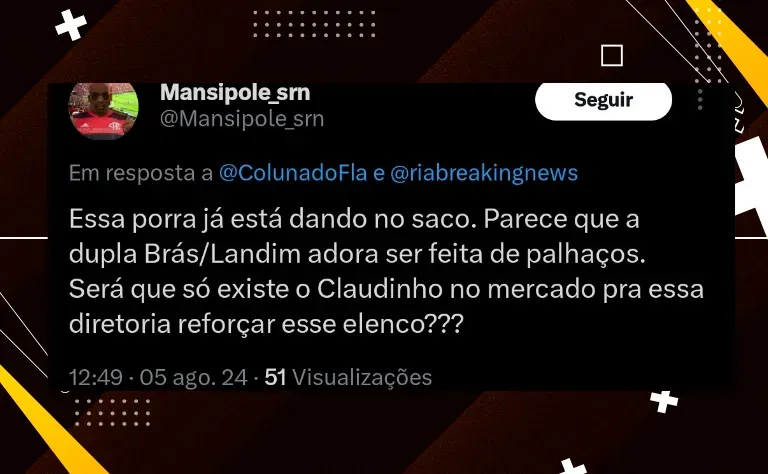
Task: Click the Em resposta a label
Action: [141, 173]
